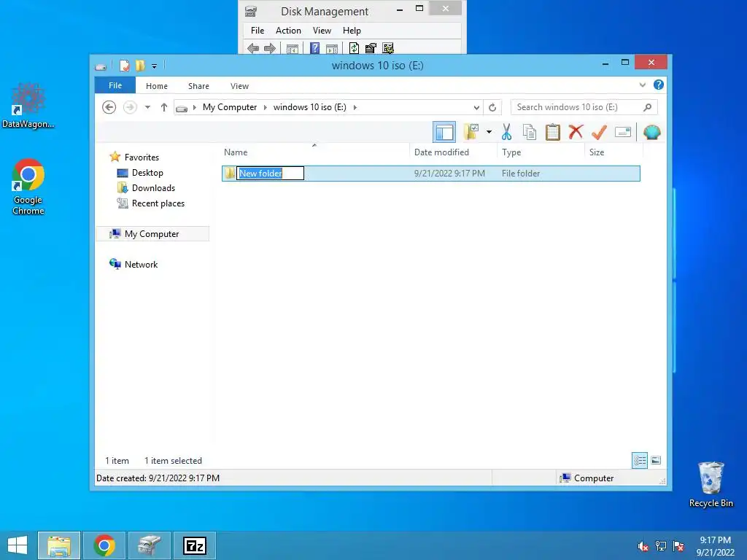This screenshot has width=747, height=560.
Task: Select Favorites in the navigation pane
Action: pos(142,157)
